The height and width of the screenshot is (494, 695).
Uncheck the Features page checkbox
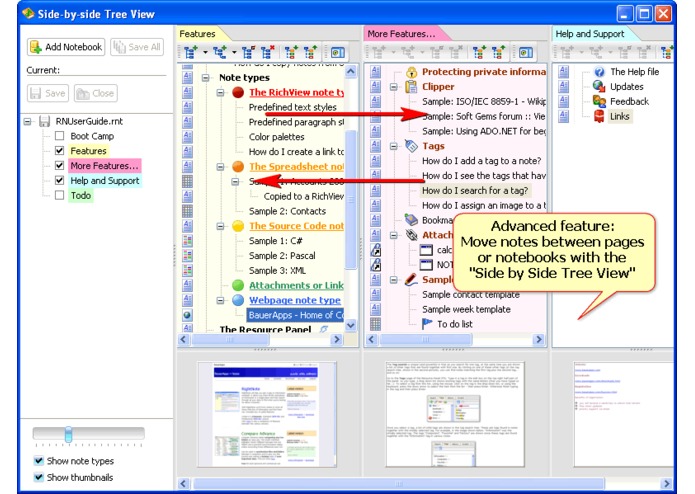59,151
